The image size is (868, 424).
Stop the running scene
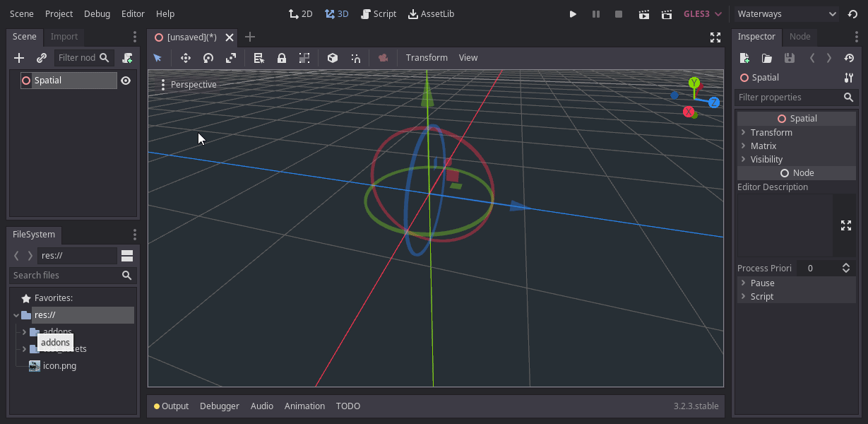pos(619,14)
